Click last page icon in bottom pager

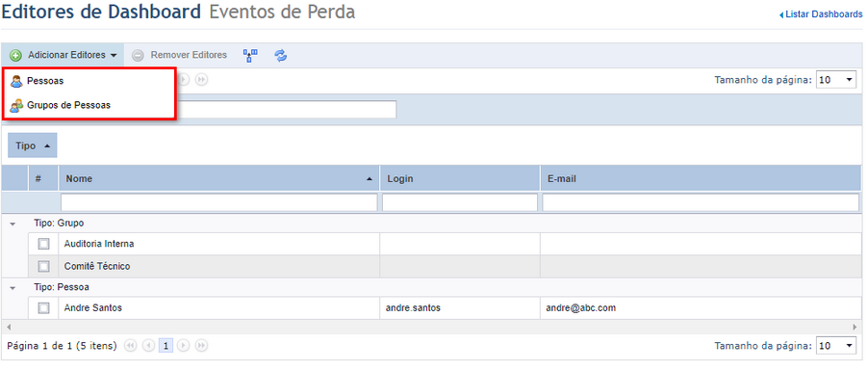point(201,346)
